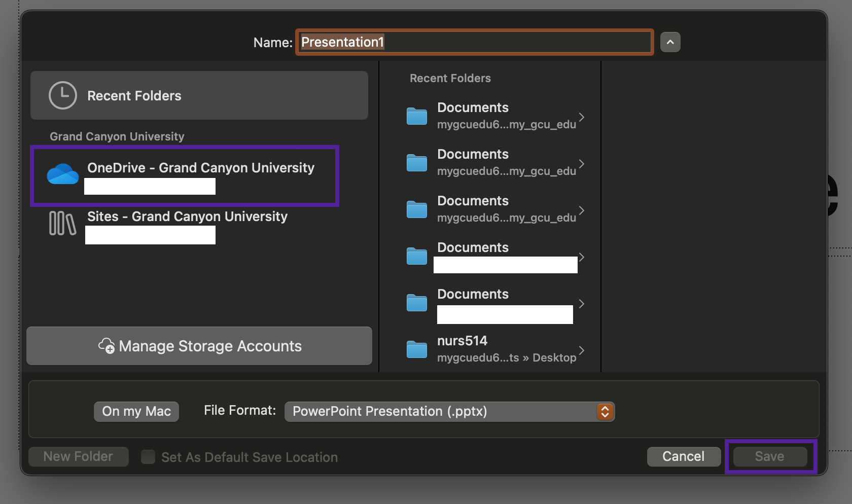Image resolution: width=852 pixels, height=504 pixels.
Task: Click the Sites library icon
Action: 62,223
